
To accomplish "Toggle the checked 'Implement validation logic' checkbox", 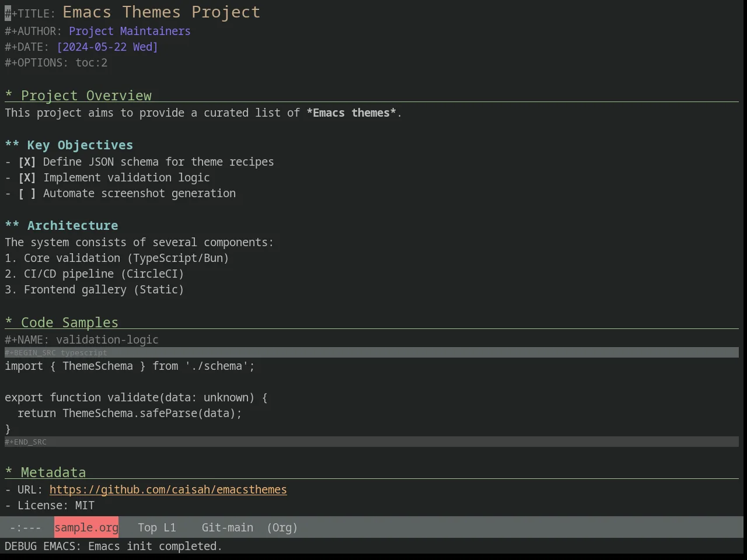I will [27, 178].
